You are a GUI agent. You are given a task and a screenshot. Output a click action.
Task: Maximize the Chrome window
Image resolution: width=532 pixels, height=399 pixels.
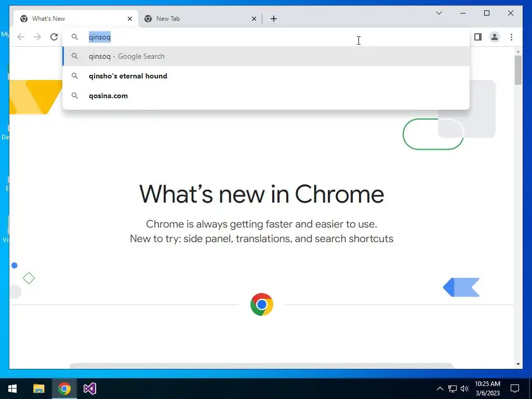point(486,13)
